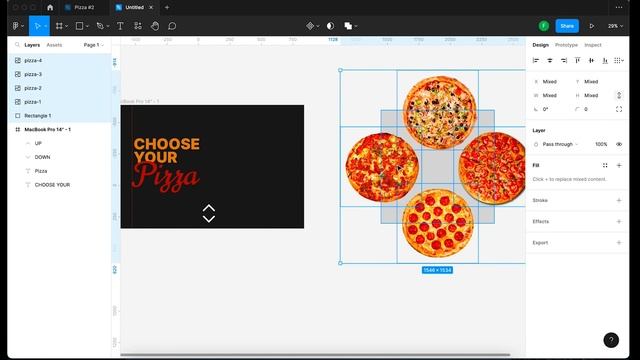Open Frame tools dropdown arrow

pyautogui.click(x=67, y=26)
